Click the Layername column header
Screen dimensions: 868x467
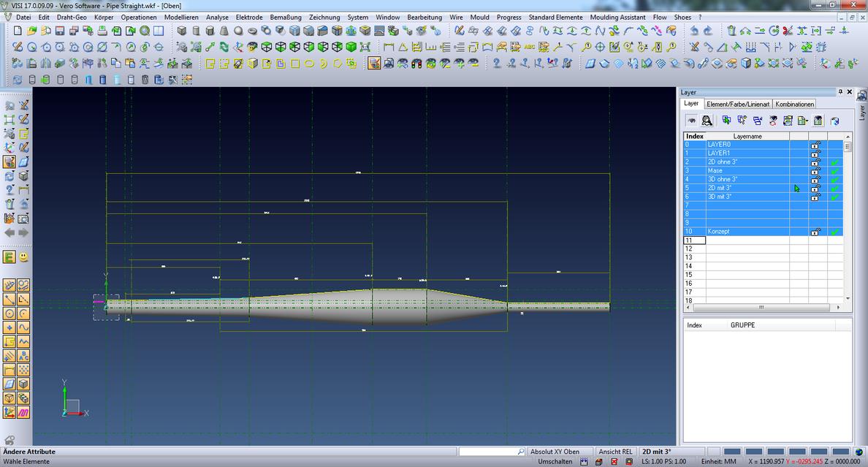pyautogui.click(x=747, y=136)
